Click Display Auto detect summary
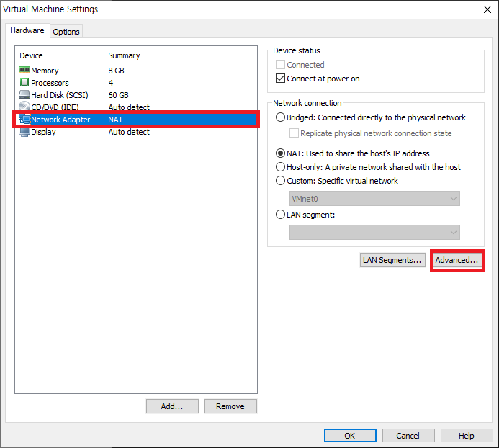This screenshot has width=499, height=448. 129,132
